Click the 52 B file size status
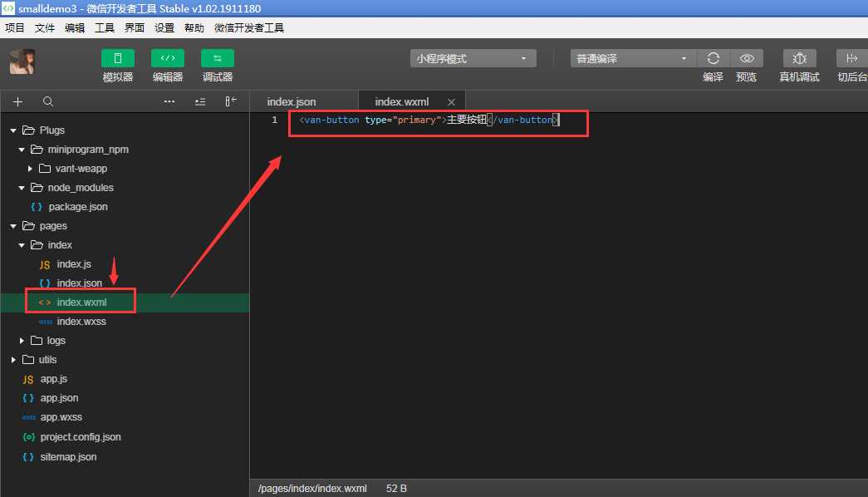The height and width of the screenshot is (497, 868). click(x=396, y=488)
